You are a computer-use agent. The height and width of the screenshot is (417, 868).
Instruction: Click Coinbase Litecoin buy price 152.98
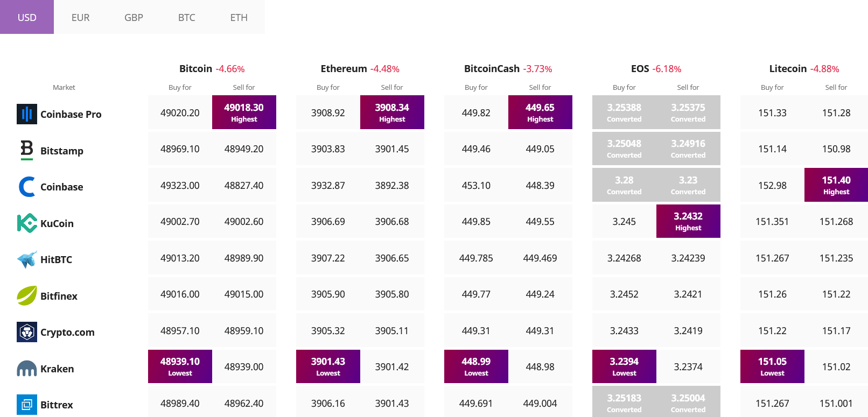click(x=772, y=185)
